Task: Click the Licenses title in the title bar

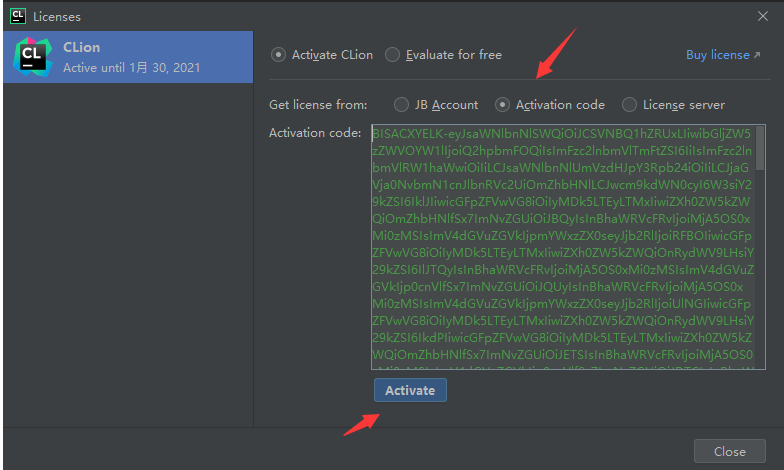Action: (57, 16)
